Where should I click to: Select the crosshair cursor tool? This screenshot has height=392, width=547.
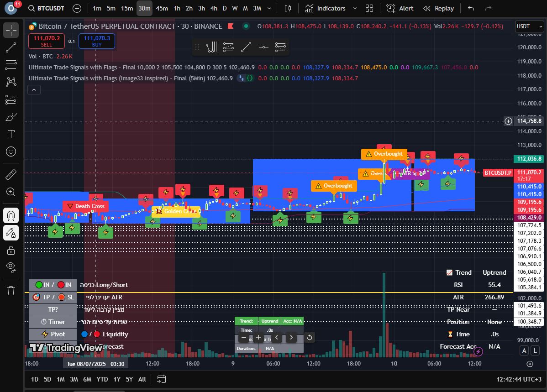(11, 30)
